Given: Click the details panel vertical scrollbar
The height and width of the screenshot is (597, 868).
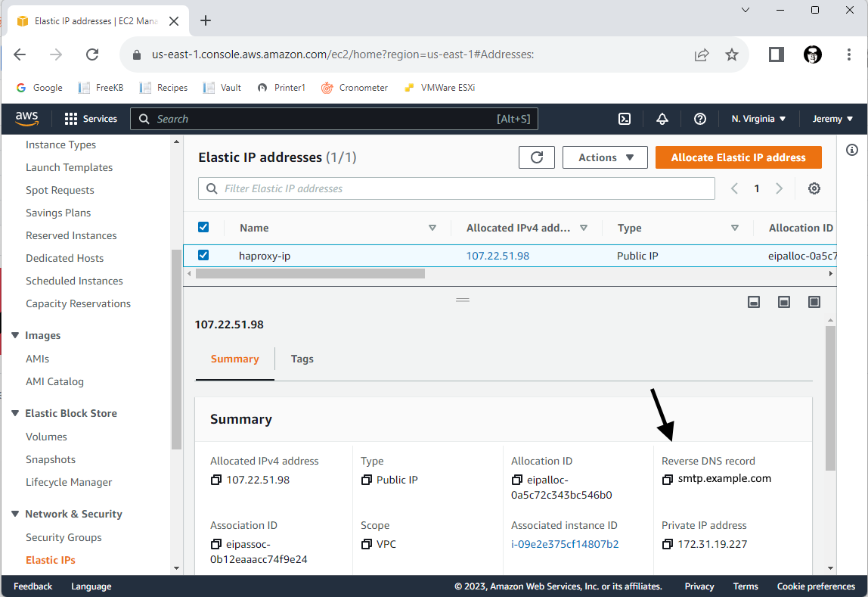Looking at the screenshot, I should 830,398.
